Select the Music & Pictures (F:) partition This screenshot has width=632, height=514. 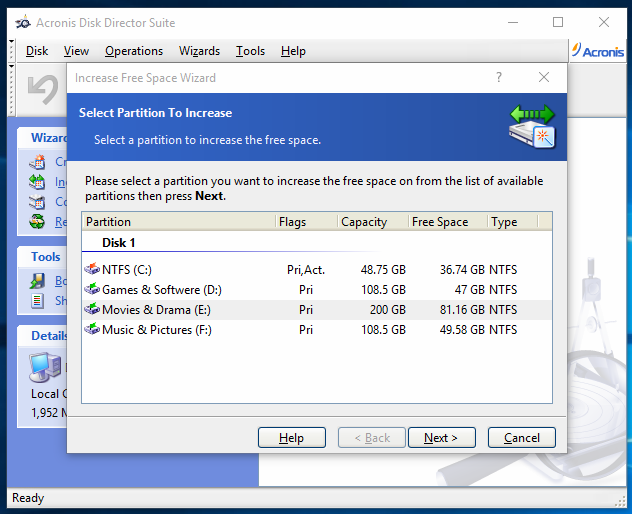click(x=317, y=330)
